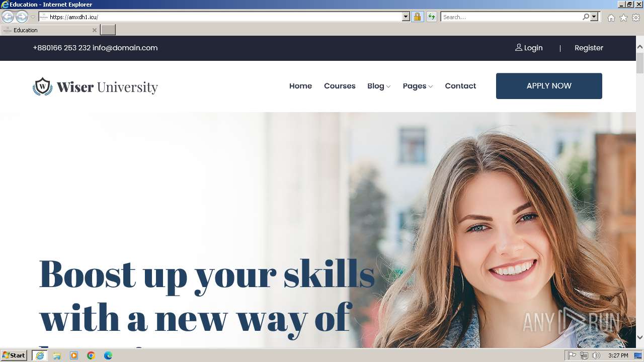Open the Tools gear icon
This screenshot has width=644, height=362.
point(636,18)
